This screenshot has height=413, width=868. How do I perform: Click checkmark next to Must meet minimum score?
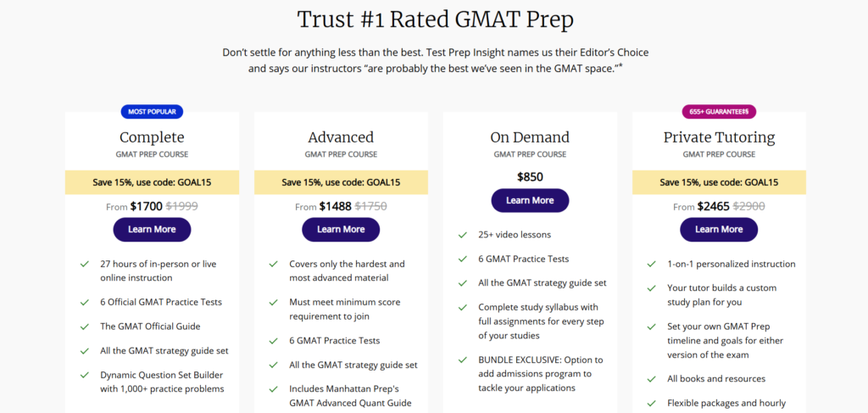[274, 302]
